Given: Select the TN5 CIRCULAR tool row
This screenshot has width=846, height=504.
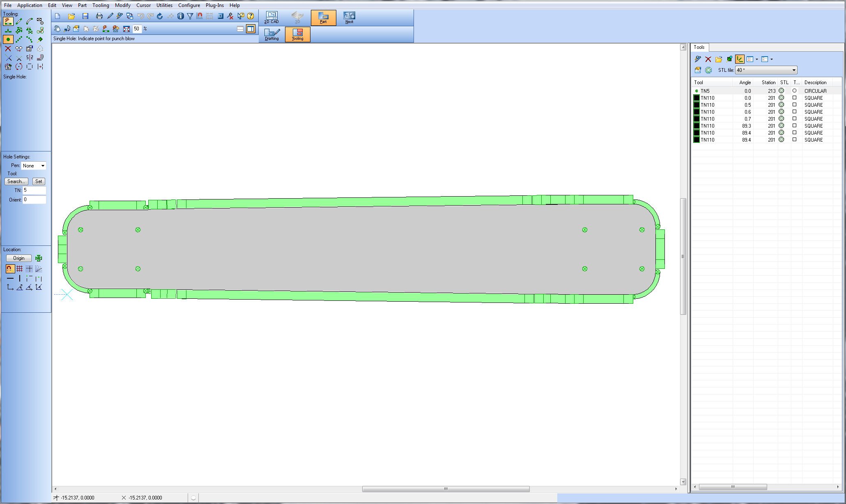Looking at the screenshot, I should coord(766,91).
